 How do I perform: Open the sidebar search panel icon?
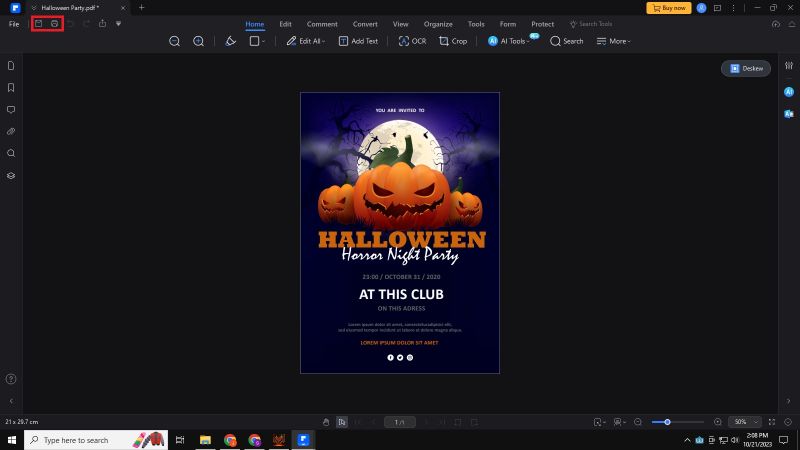point(11,153)
